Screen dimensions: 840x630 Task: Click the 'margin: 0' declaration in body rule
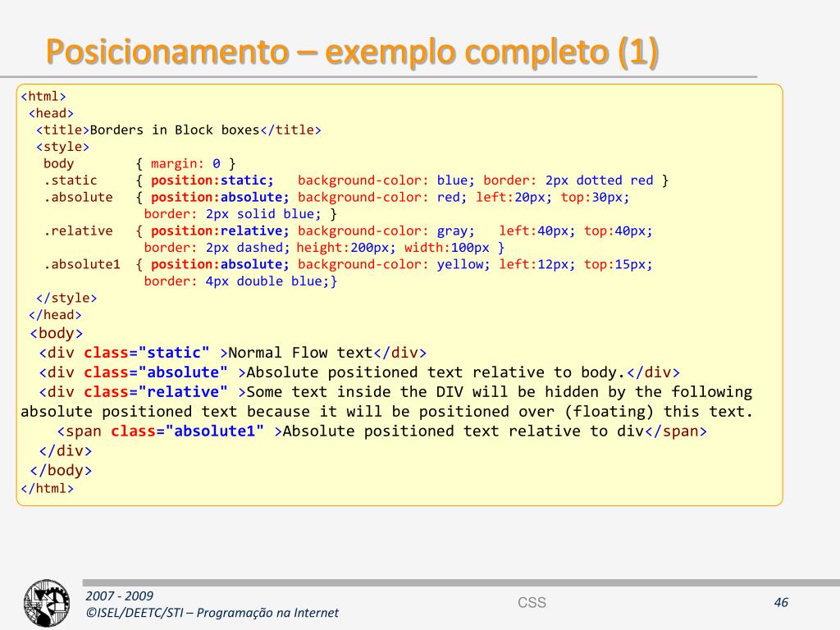(185, 163)
